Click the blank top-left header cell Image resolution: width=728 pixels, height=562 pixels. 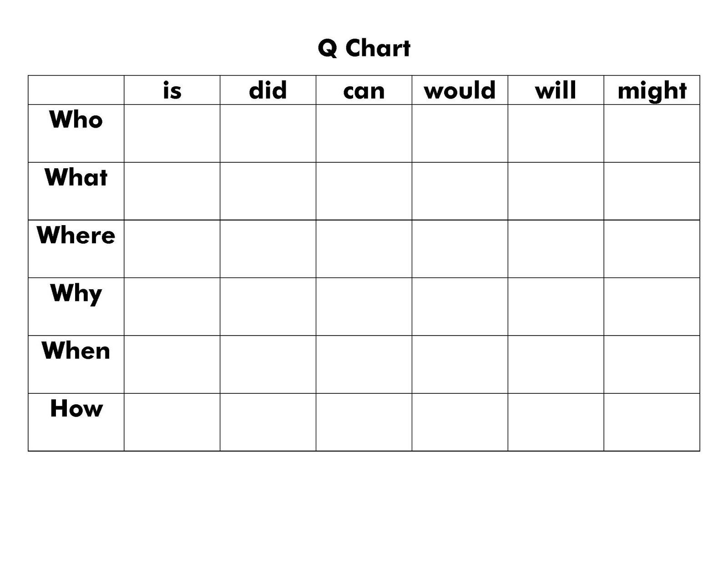(x=76, y=90)
